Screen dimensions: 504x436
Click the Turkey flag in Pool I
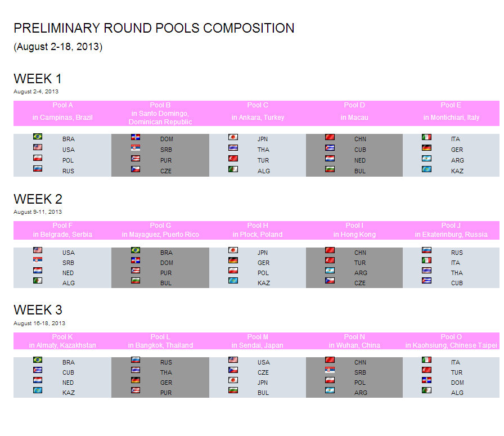coord(330,261)
